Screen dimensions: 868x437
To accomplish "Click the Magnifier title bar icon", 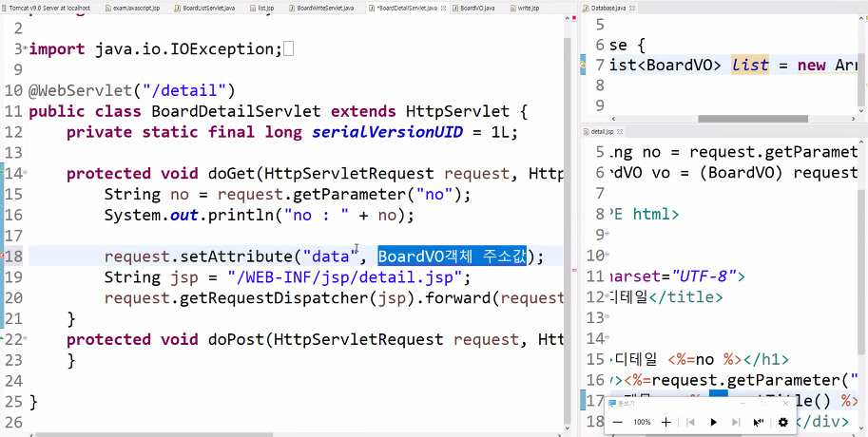I will point(612,403).
